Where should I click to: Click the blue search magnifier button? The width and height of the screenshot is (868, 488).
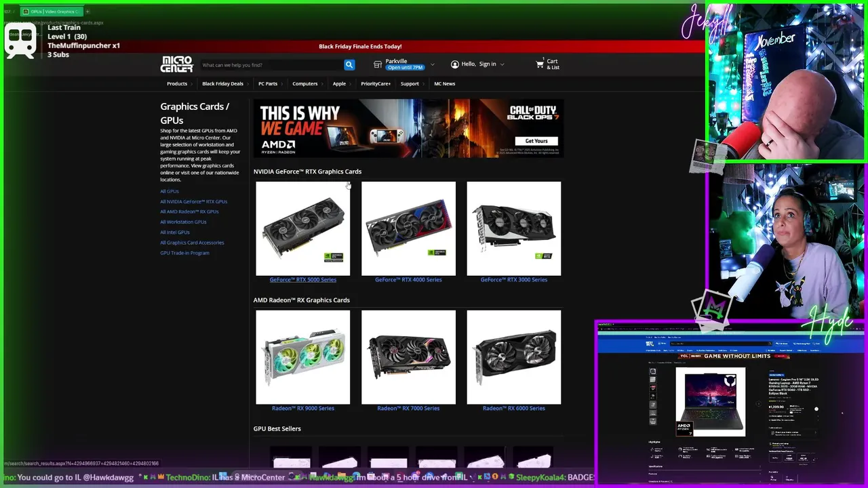[x=349, y=64]
